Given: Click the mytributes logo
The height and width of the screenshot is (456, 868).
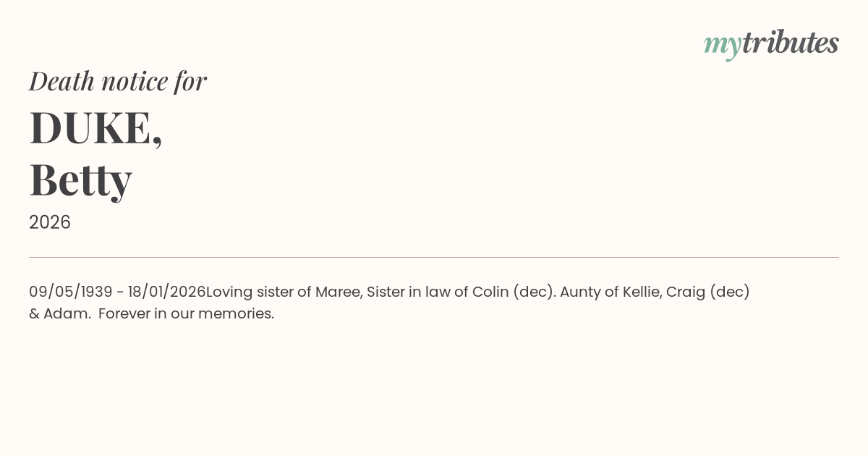Looking at the screenshot, I should click(x=771, y=43).
